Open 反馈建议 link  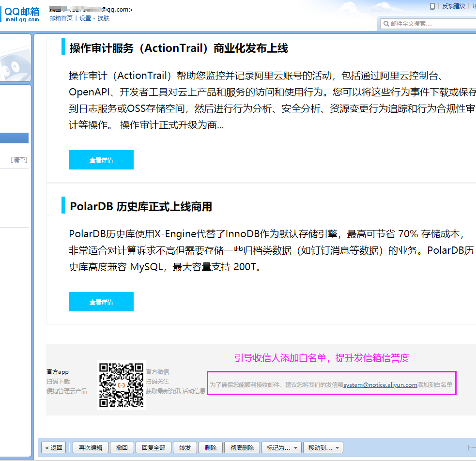tap(454, 6)
